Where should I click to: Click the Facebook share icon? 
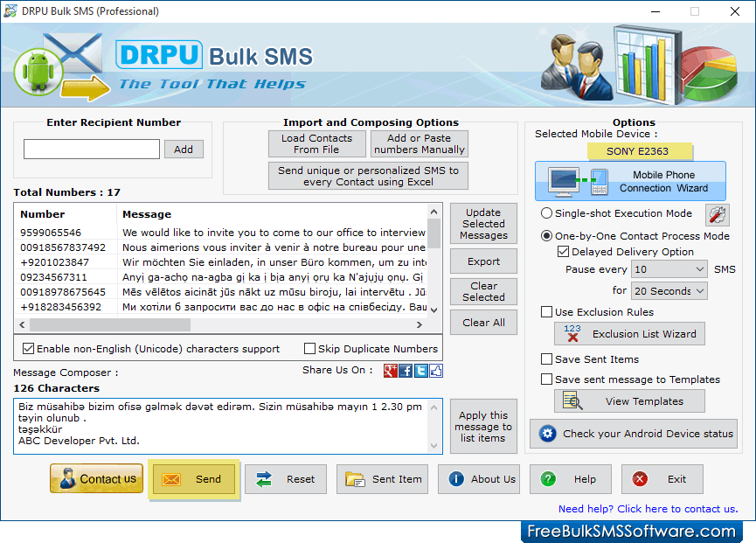tap(406, 371)
